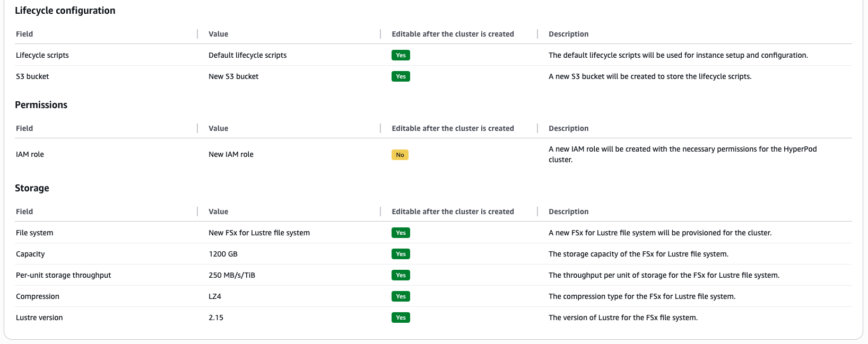Click the 250 MB/s/TiB throughput value
Screen dimensions: 868x344
(x=232, y=275)
